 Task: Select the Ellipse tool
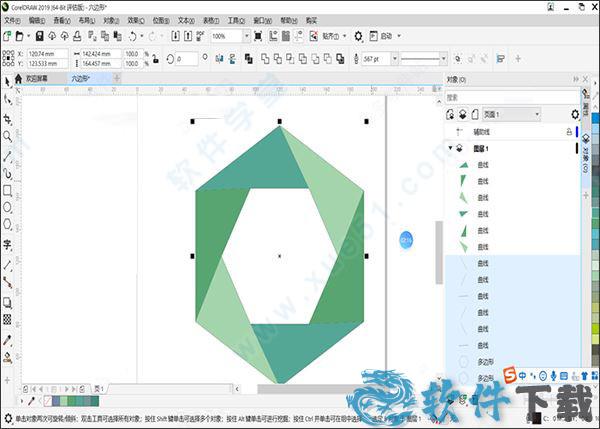[x=7, y=208]
